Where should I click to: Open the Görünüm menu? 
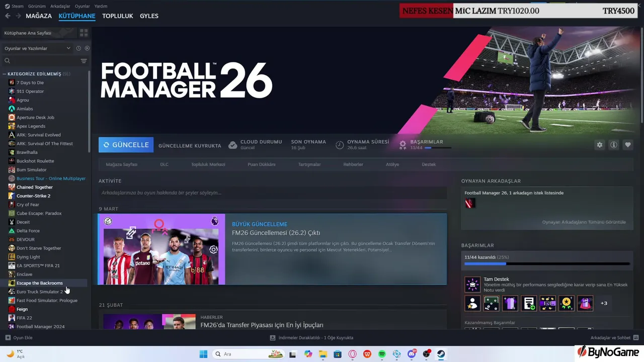37,6
